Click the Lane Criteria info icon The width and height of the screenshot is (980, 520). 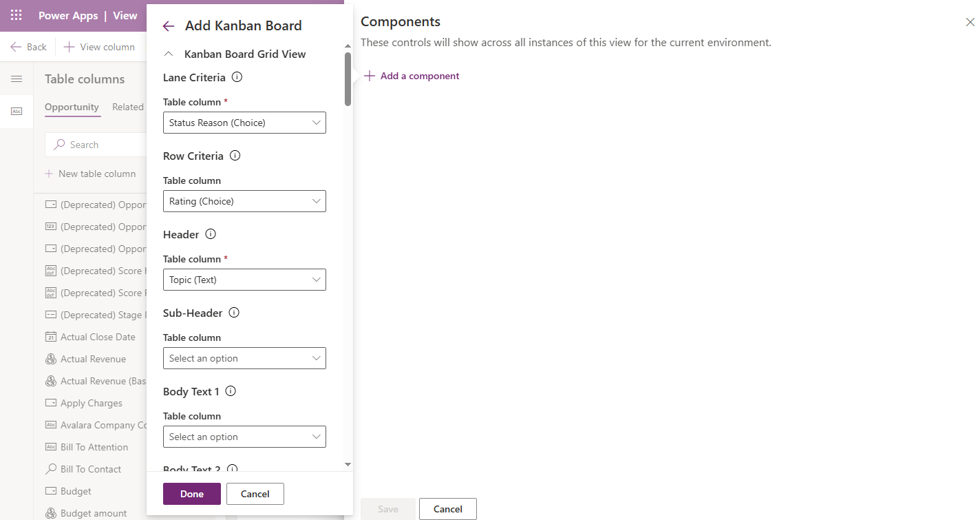(x=237, y=77)
